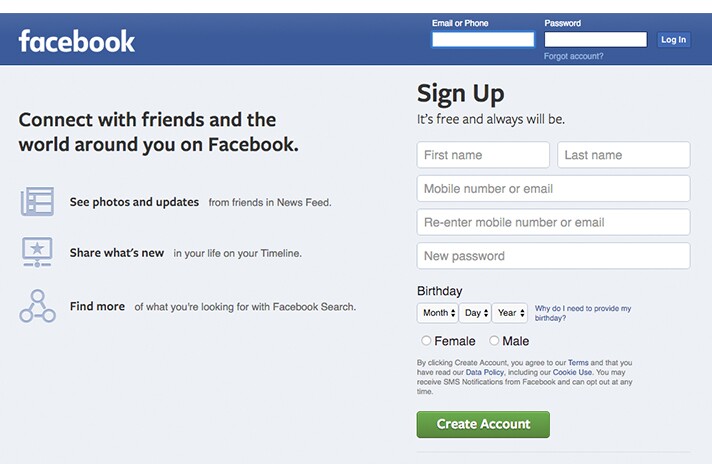Click the Facebook Search graph icon
The height and width of the screenshot is (464, 712).
pyautogui.click(x=37, y=306)
